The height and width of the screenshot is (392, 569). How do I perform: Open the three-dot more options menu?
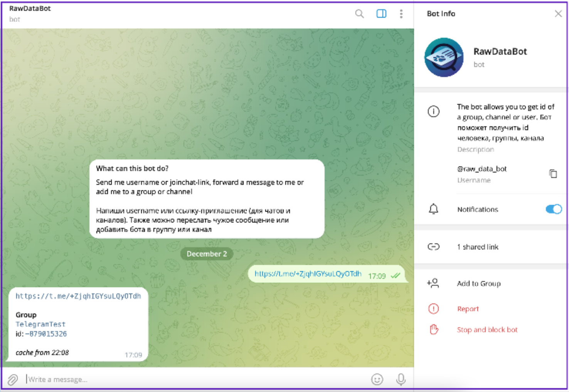[x=401, y=14]
